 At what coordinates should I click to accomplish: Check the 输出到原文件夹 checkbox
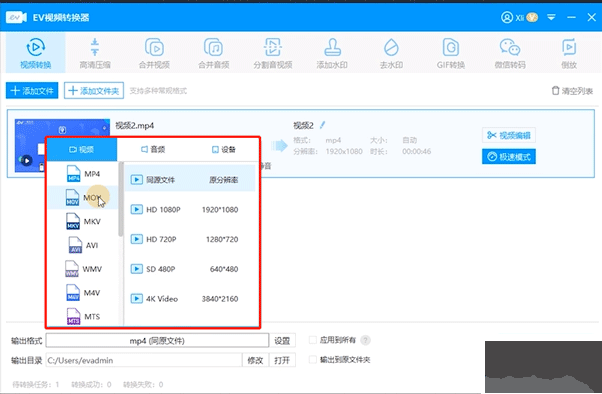pos(313,359)
